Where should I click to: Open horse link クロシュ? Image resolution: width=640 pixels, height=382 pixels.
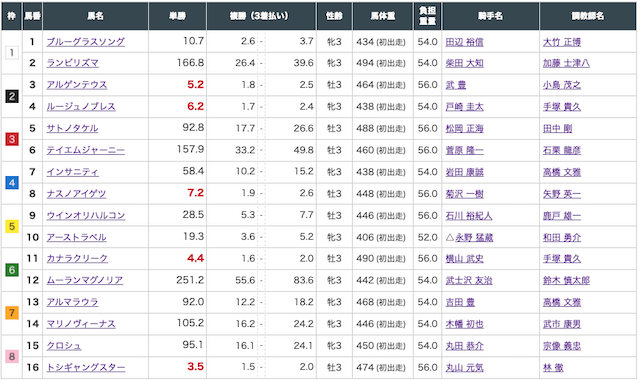point(64,346)
